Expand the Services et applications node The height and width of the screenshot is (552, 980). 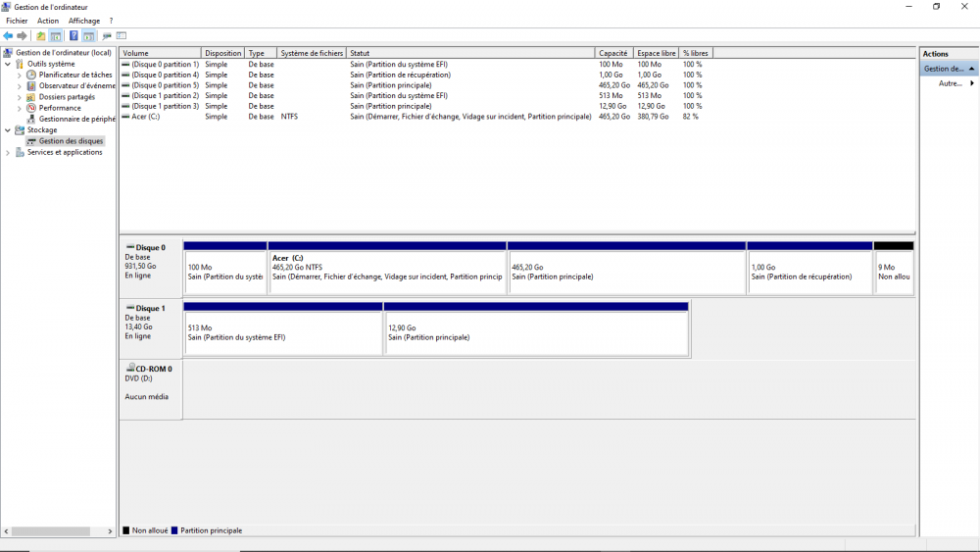(x=8, y=153)
